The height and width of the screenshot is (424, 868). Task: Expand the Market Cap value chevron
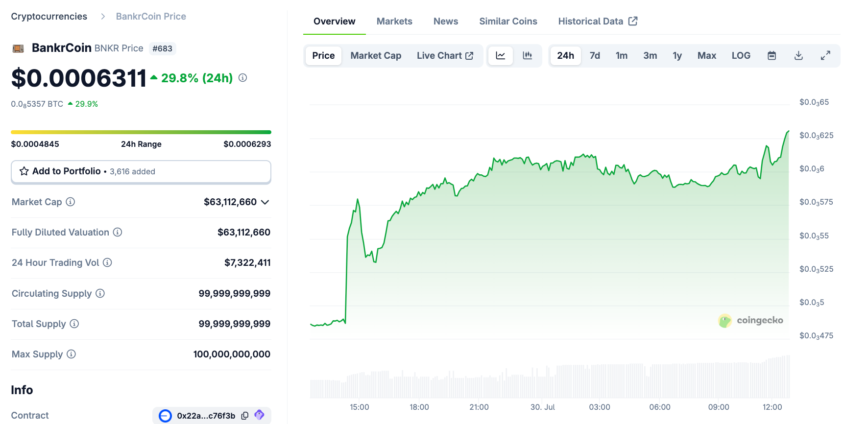[265, 202]
